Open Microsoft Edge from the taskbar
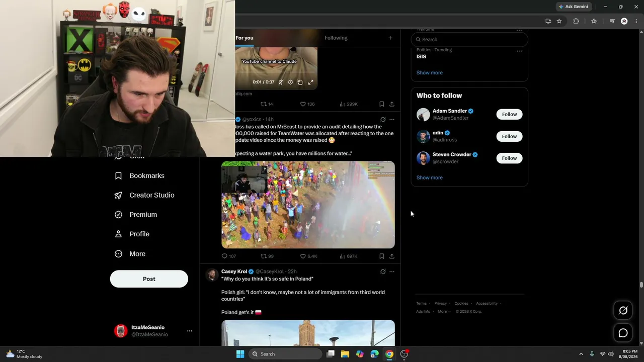This screenshot has height=362, width=644. [374, 354]
